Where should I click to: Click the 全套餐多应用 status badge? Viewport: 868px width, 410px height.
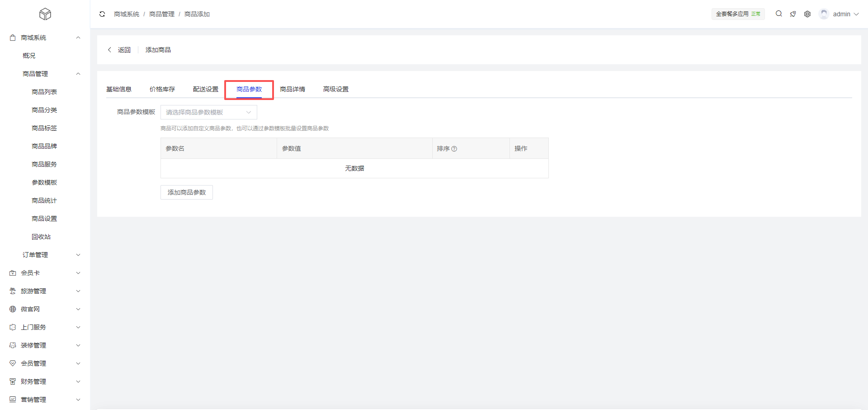tap(738, 14)
